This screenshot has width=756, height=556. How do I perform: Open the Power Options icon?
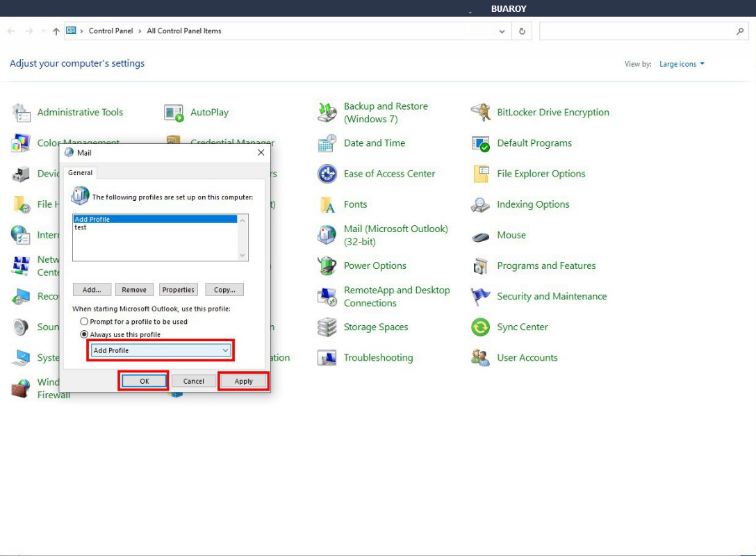(x=327, y=265)
